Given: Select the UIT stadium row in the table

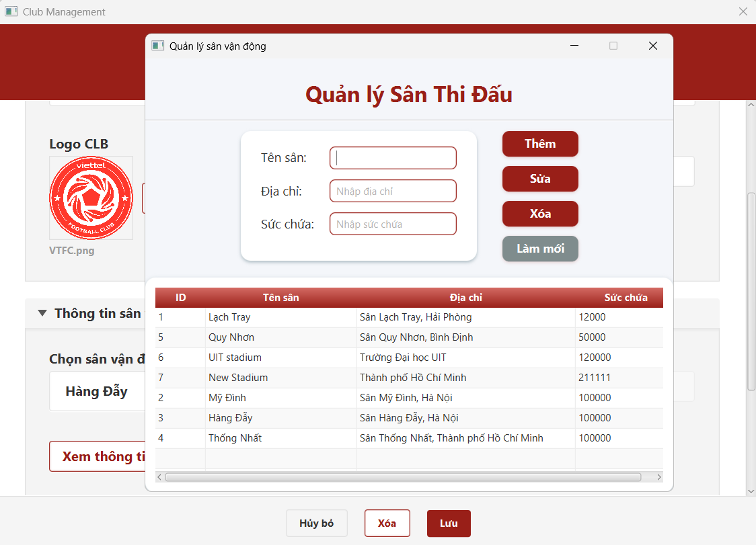Looking at the screenshot, I should point(280,357).
